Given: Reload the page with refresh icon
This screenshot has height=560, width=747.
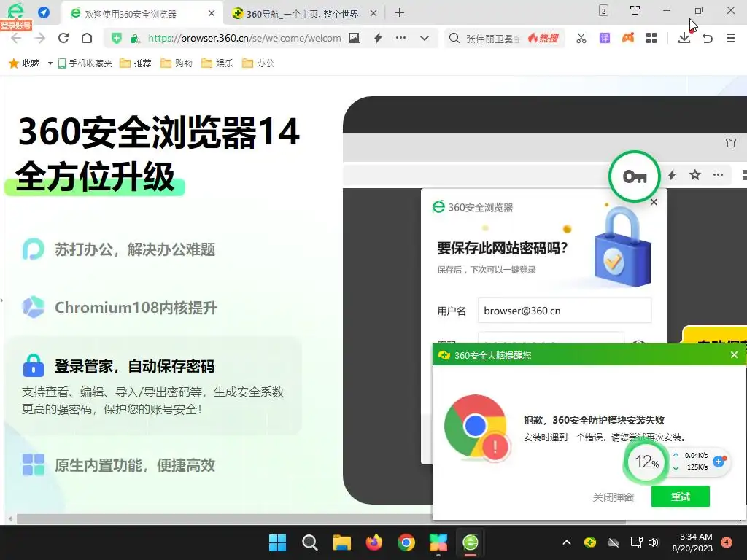Looking at the screenshot, I should pos(63,38).
